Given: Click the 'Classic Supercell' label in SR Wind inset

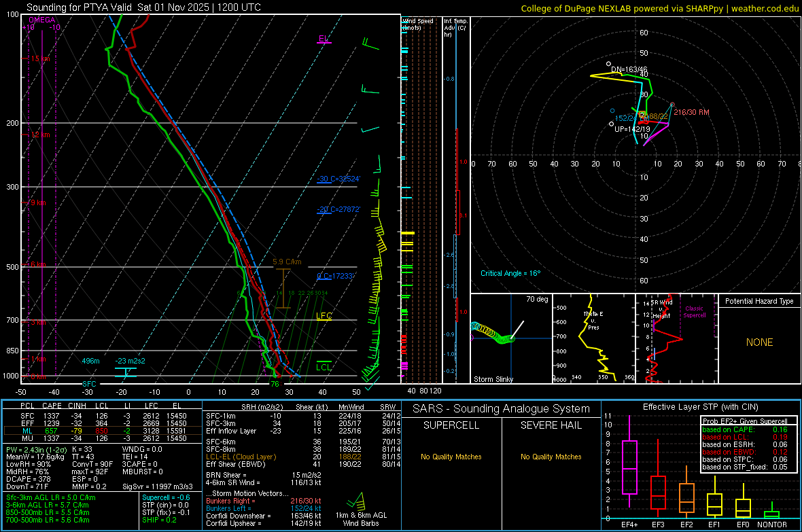Looking at the screenshot, I should tap(694, 312).
